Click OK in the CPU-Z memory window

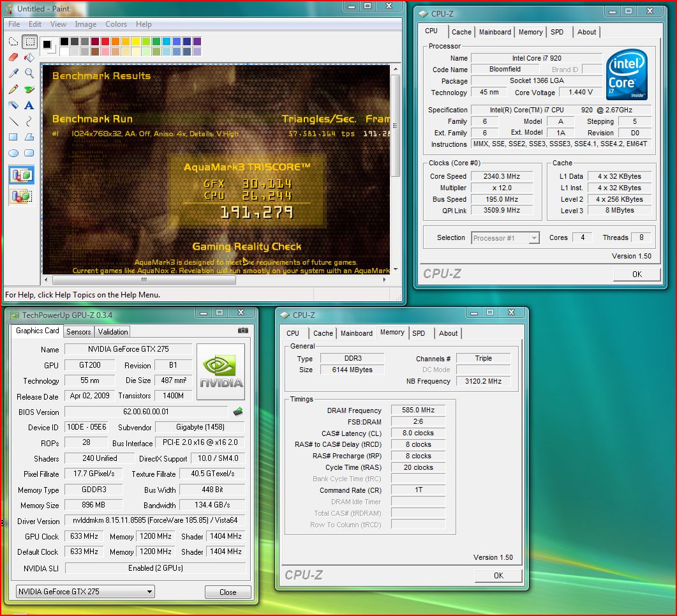pyautogui.click(x=499, y=575)
